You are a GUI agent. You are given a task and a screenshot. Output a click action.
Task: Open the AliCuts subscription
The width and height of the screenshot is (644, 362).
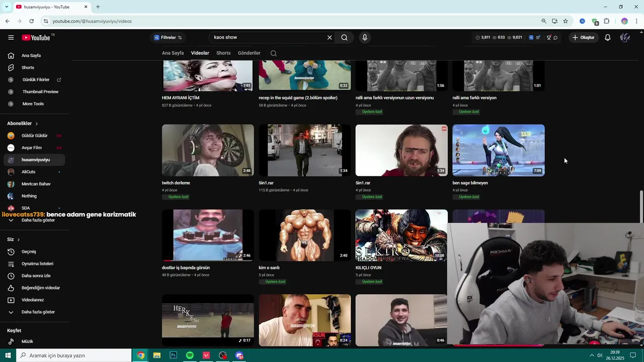(x=34, y=172)
